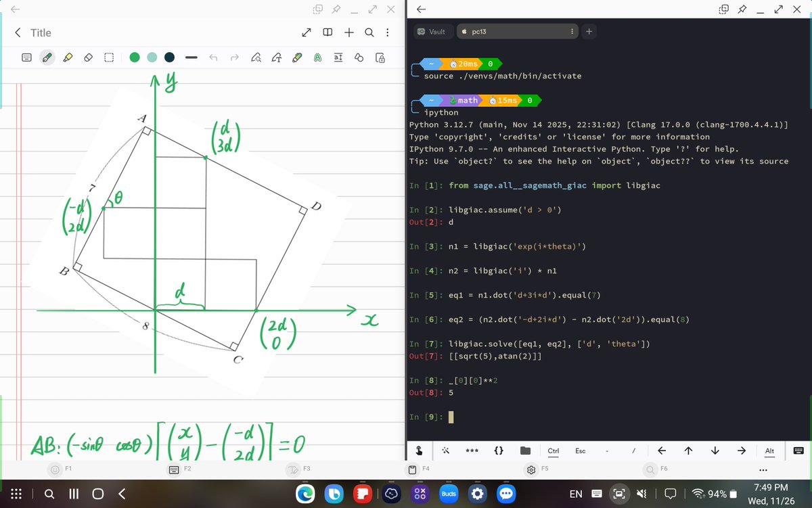
Task: Toggle the Alt modifier key
Action: [x=769, y=451]
